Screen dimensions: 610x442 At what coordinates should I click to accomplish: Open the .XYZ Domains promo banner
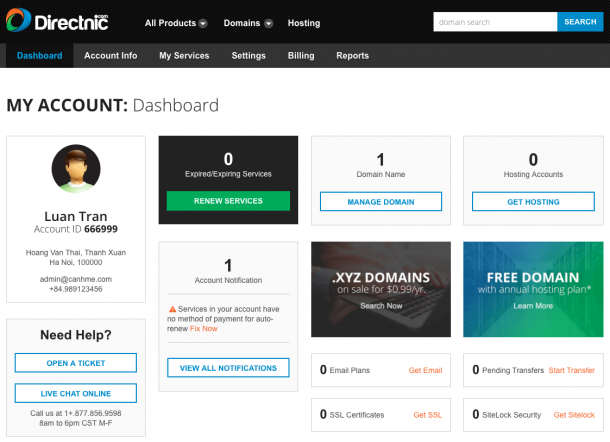(x=380, y=291)
